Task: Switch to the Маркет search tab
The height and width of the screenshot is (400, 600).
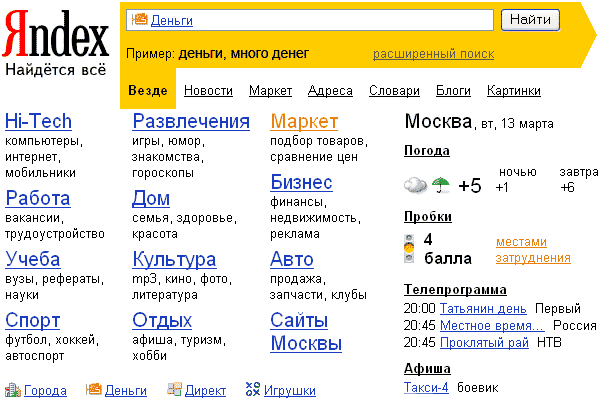Action: point(271,91)
